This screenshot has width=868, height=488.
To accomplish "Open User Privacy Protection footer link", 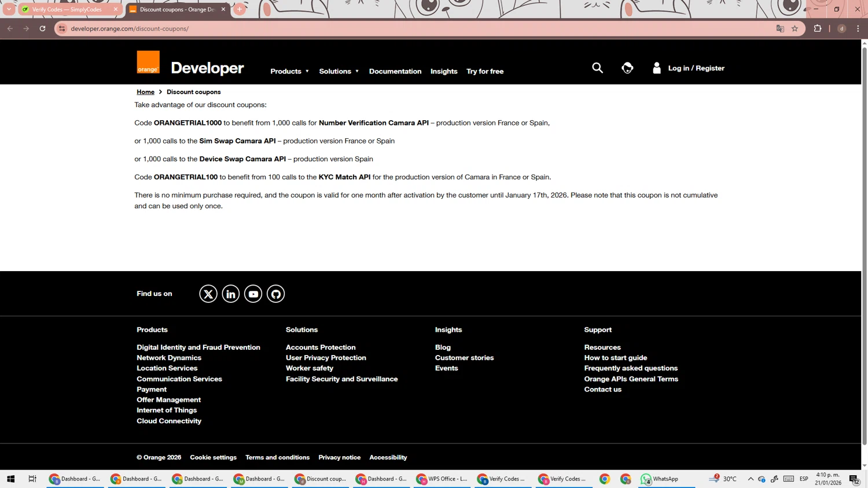I will tap(326, 358).
